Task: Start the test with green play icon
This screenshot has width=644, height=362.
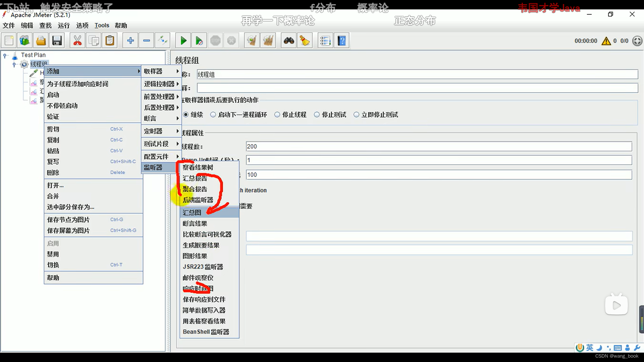Action: (x=183, y=41)
